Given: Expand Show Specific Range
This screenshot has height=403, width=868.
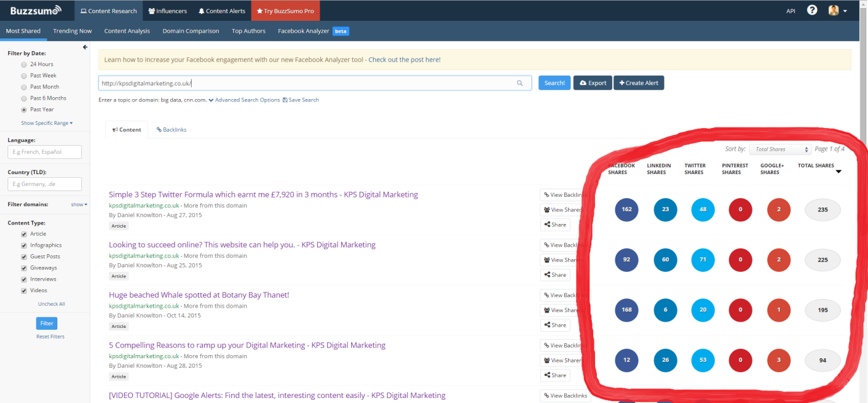Looking at the screenshot, I should tap(47, 123).
